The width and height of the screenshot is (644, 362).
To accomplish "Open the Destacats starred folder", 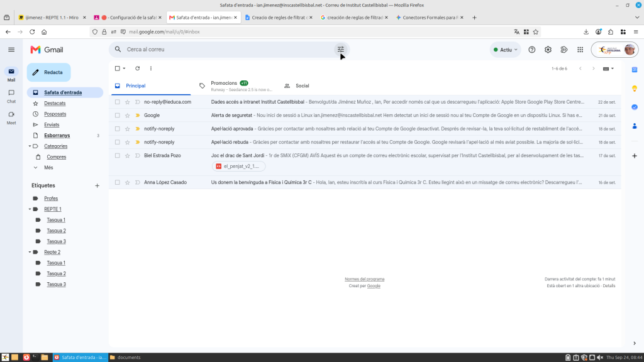I will click(x=55, y=103).
